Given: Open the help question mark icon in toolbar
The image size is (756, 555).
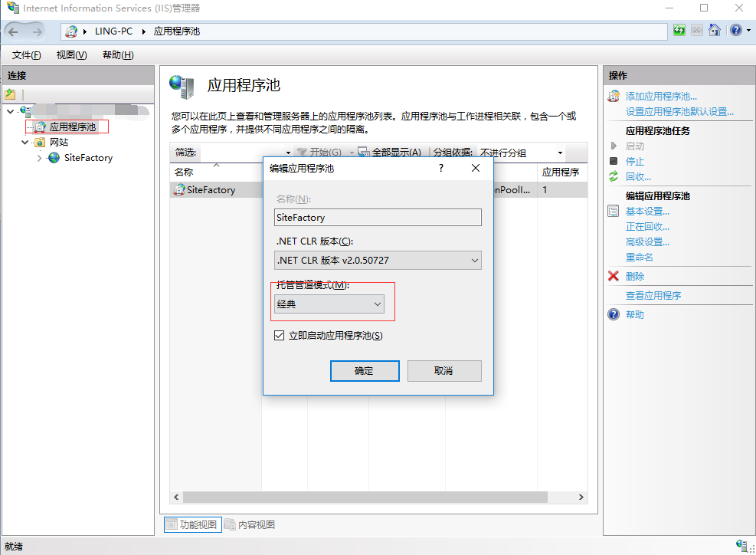Looking at the screenshot, I should pyautogui.click(x=735, y=31).
